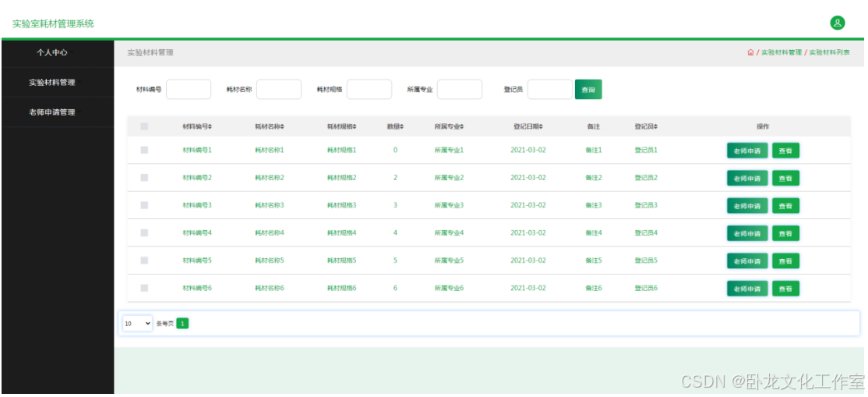The height and width of the screenshot is (397, 868).
Task: Click 实验材料列表 breadcrumb link
Action: (x=829, y=53)
